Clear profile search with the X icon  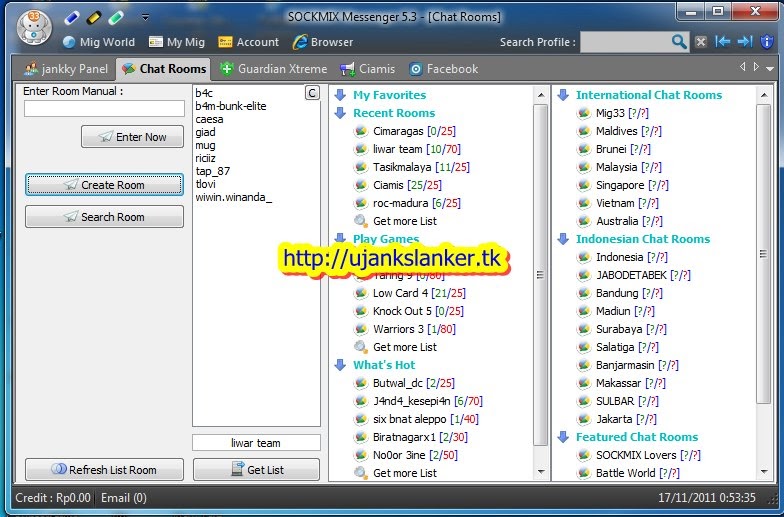pyautogui.click(x=701, y=42)
